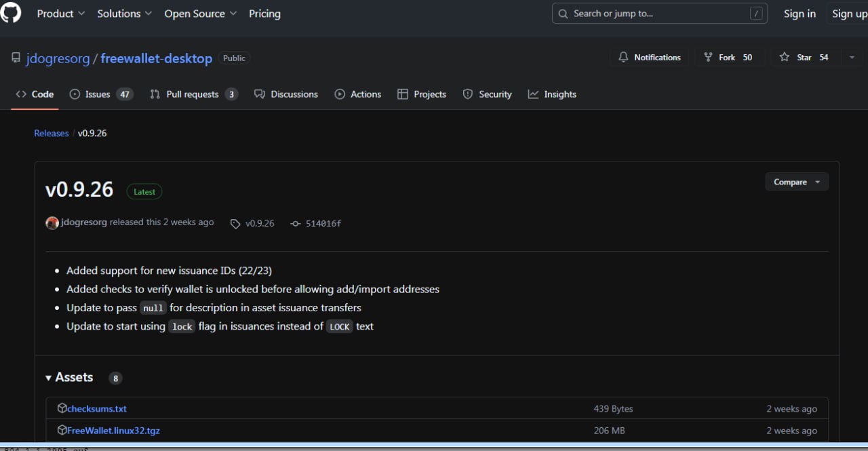Image resolution: width=868 pixels, height=451 pixels.
Task: Open the v0.9.26 tag link
Action: [x=260, y=223]
